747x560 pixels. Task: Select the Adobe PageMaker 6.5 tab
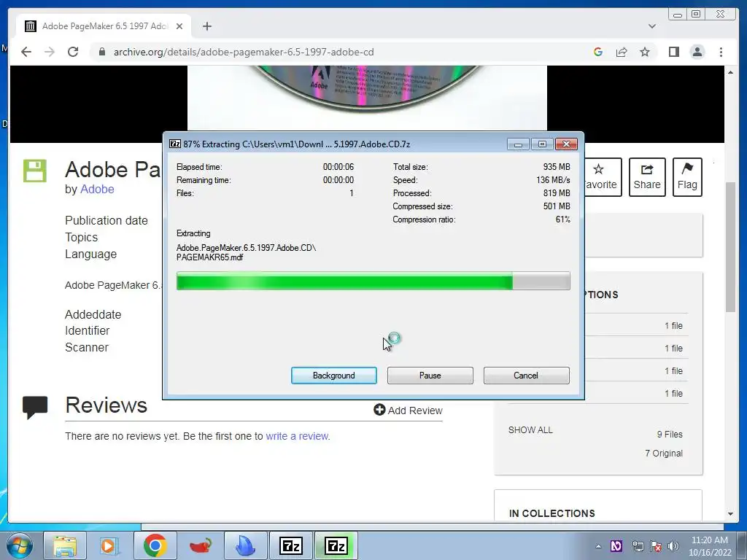tap(104, 26)
